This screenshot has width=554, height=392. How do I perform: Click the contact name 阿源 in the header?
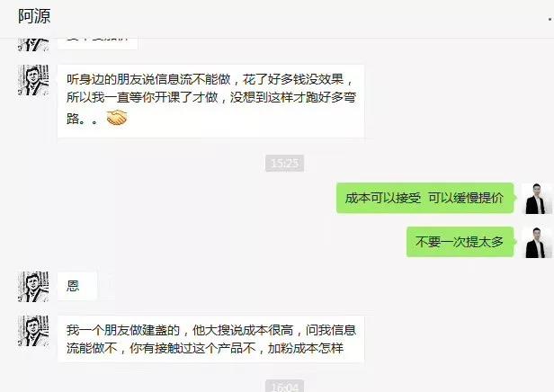pos(34,16)
